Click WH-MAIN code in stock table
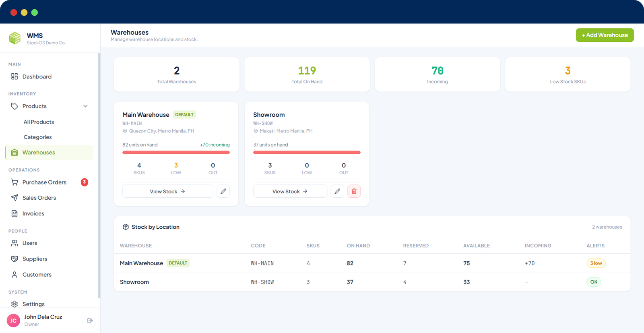 (x=262, y=263)
